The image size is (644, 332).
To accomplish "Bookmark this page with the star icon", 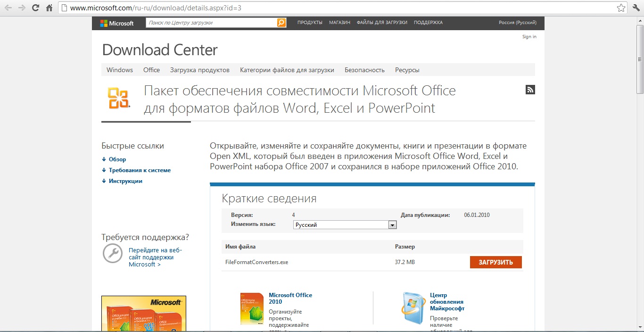I will point(621,8).
